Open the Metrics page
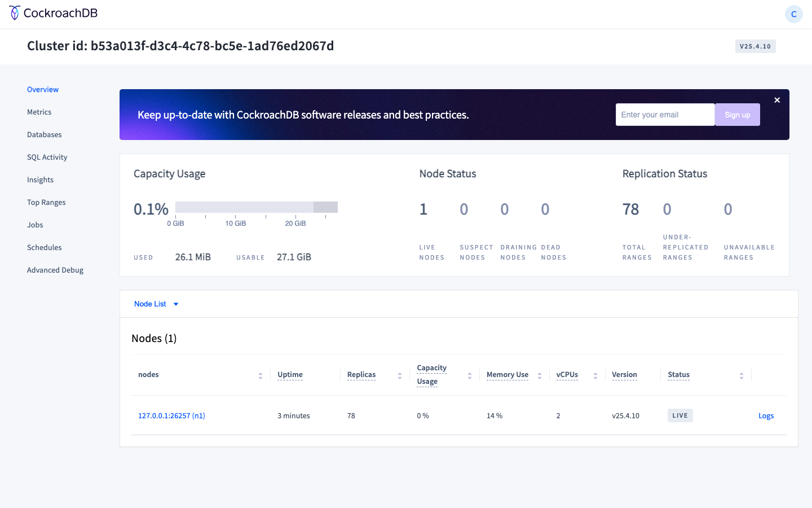This screenshot has height=508, width=812. pyautogui.click(x=39, y=112)
